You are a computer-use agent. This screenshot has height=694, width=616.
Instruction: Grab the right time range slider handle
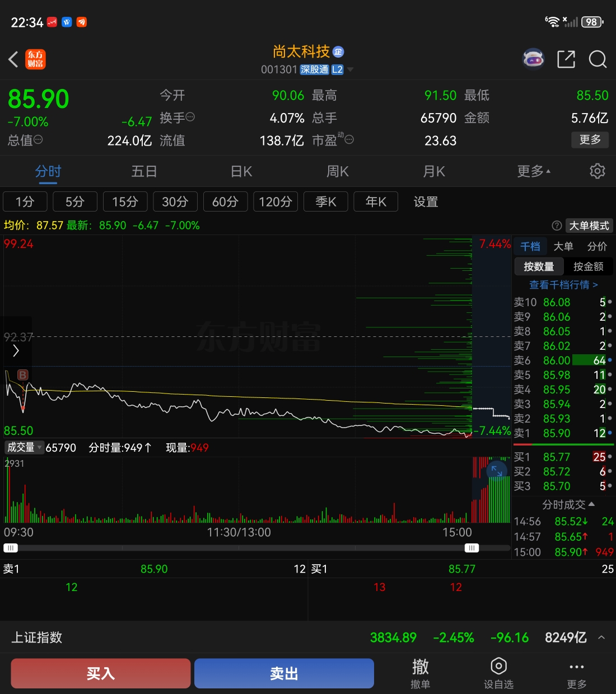472,548
